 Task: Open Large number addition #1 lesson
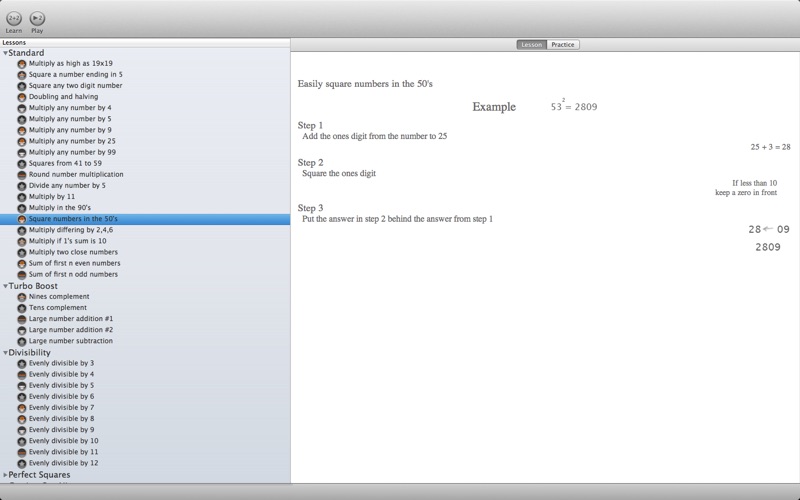coord(71,318)
